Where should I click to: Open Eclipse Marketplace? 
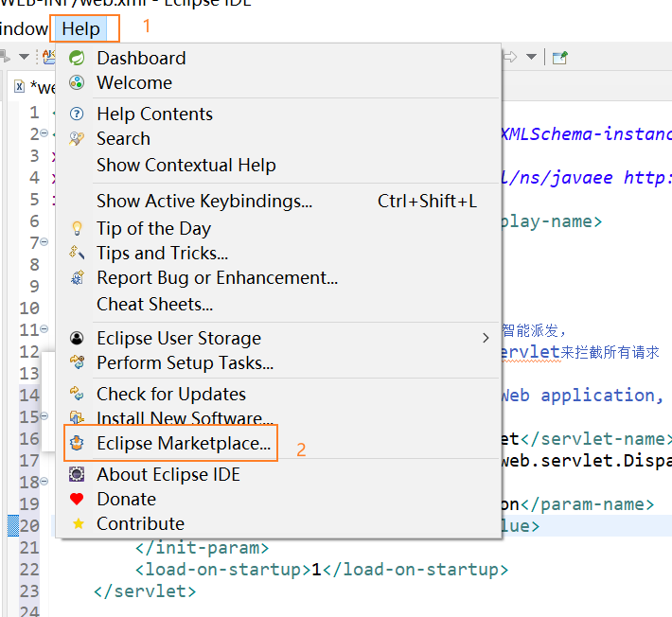click(x=278, y=443)
